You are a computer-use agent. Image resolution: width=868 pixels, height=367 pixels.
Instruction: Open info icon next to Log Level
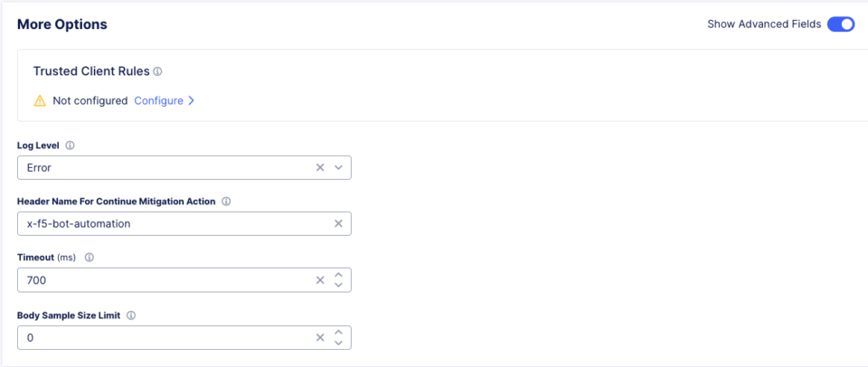(70, 146)
